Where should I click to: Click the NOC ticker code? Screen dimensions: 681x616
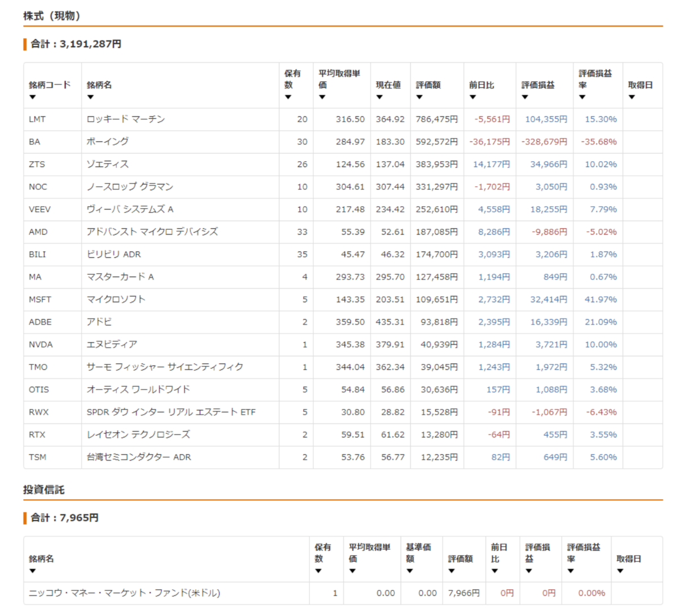click(38, 187)
